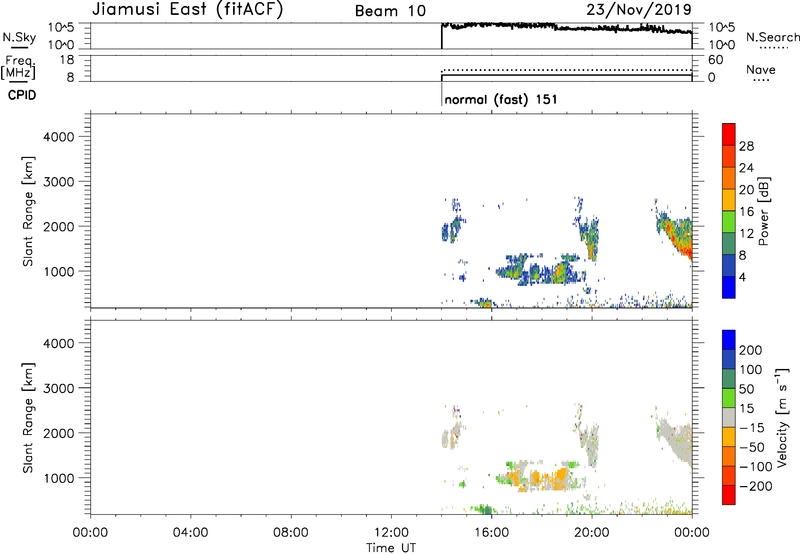Click '4000' on the power panel range axis
Image resolution: width=800 pixels, height=554 pixels.
58,137
